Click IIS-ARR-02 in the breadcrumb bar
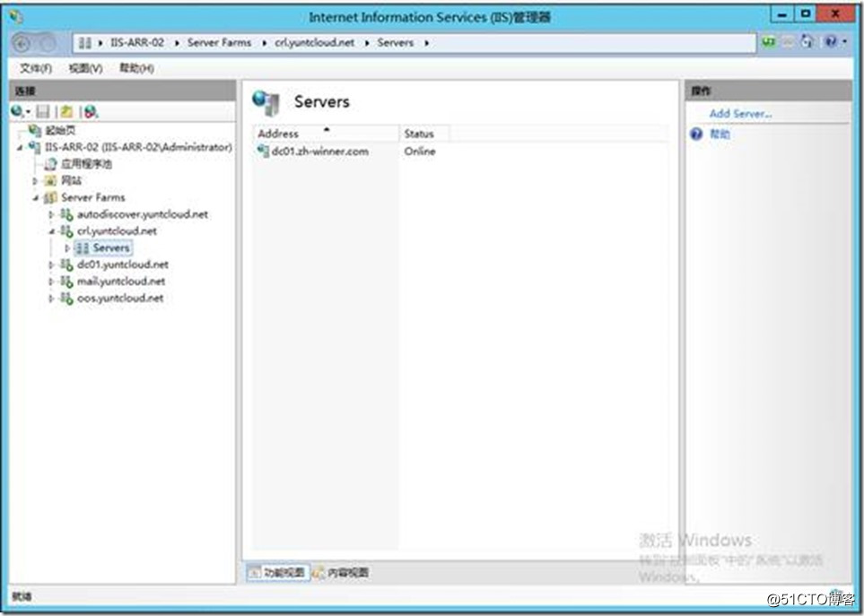 click(x=137, y=42)
